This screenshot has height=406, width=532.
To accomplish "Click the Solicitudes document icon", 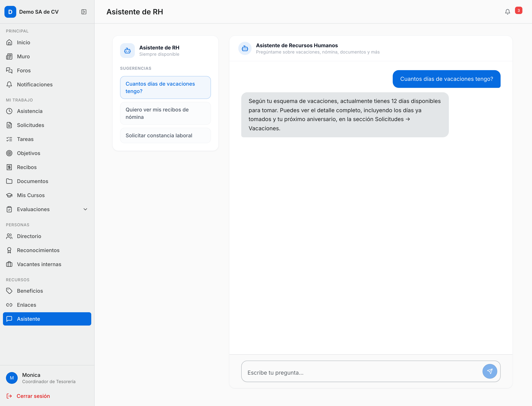I will point(9,125).
